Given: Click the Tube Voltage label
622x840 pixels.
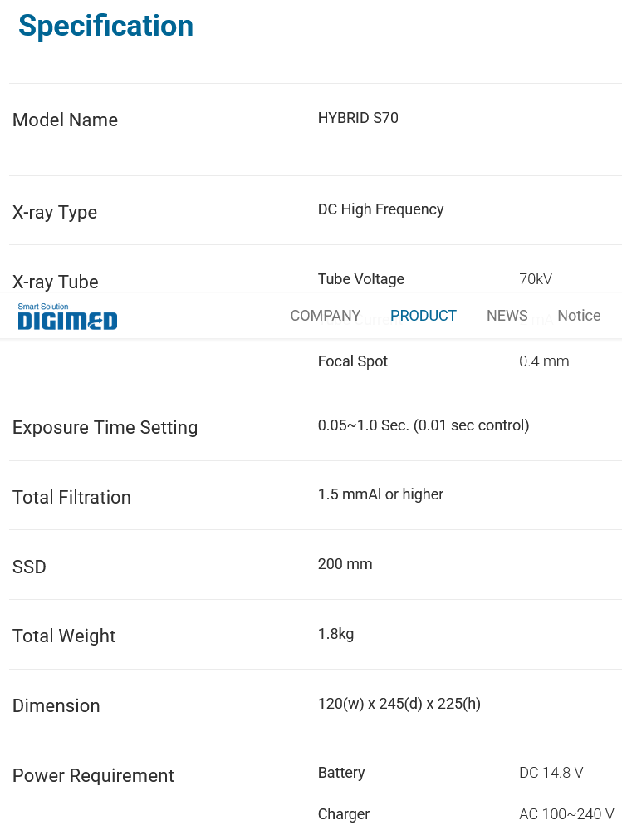Looking at the screenshot, I should tap(360, 279).
